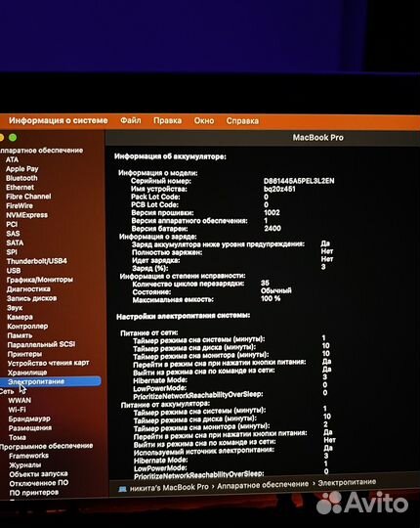Select Объекты запуска in the sidebar
This screenshot has width=420, height=528.
pos(38,474)
